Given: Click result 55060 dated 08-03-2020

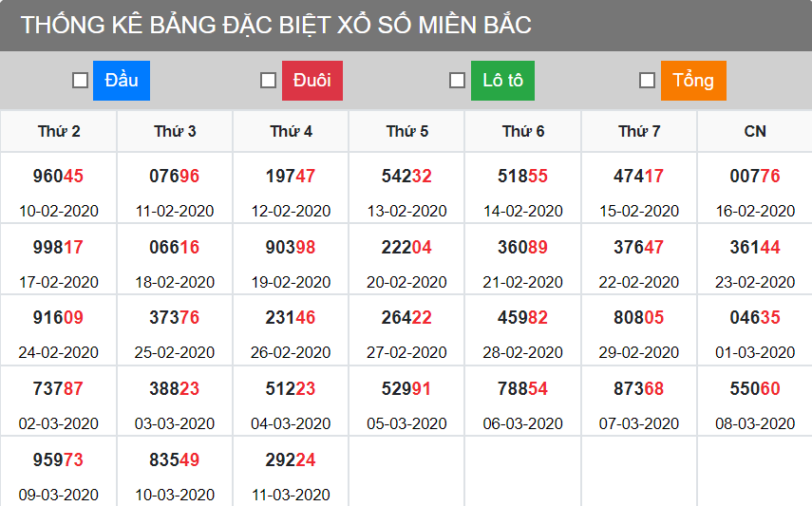Looking at the screenshot, I should [755, 389].
